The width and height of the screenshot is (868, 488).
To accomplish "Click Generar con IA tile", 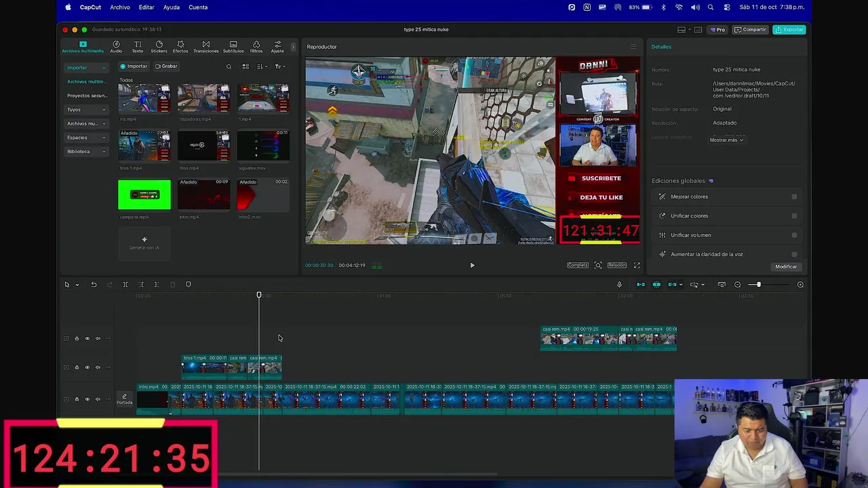I will point(144,243).
